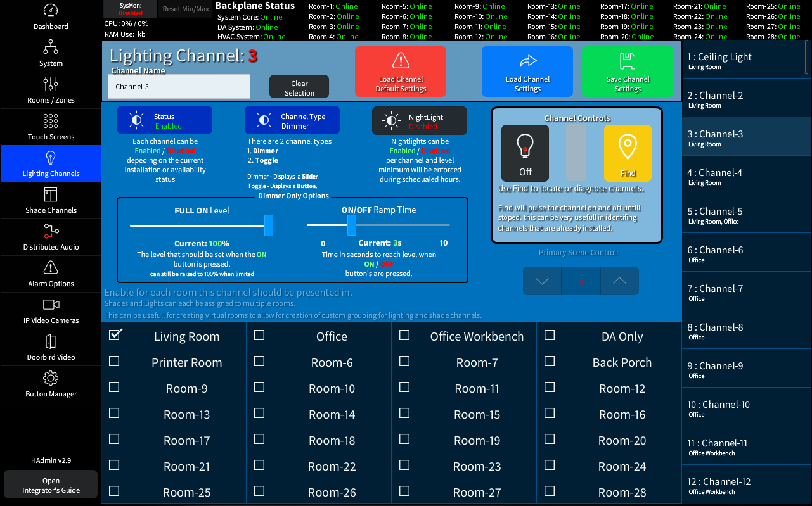Check the Room-9 checkbox
812x506 pixels.
[114, 387]
